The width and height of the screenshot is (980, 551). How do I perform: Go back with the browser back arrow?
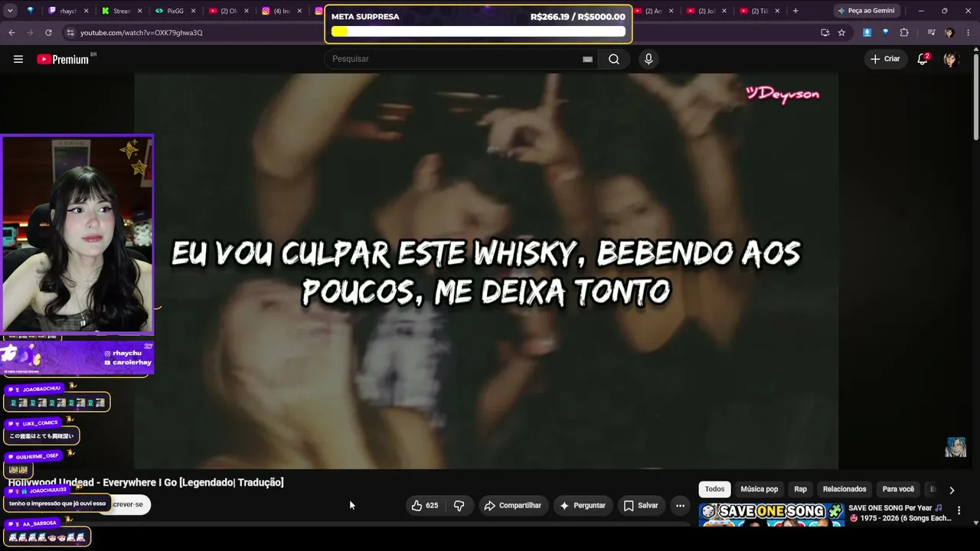(x=11, y=33)
